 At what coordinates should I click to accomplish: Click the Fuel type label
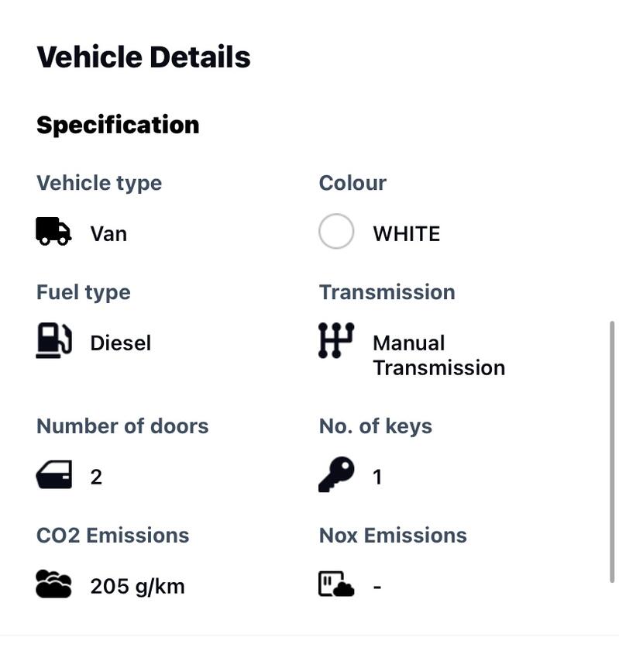pyautogui.click(x=84, y=293)
